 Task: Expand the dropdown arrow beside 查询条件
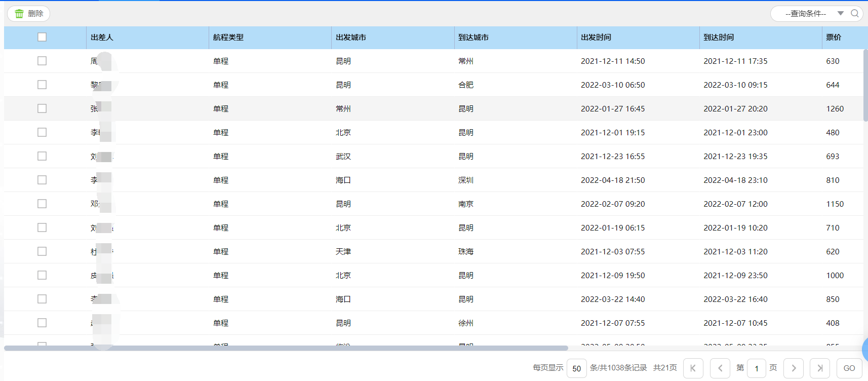840,14
